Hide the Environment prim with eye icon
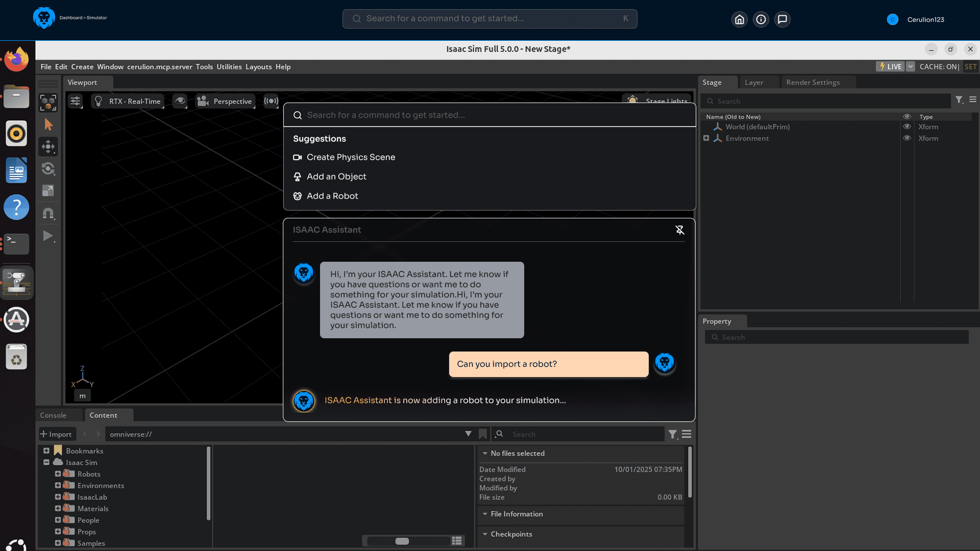The height and width of the screenshot is (551, 980). click(x=907, y=138)
